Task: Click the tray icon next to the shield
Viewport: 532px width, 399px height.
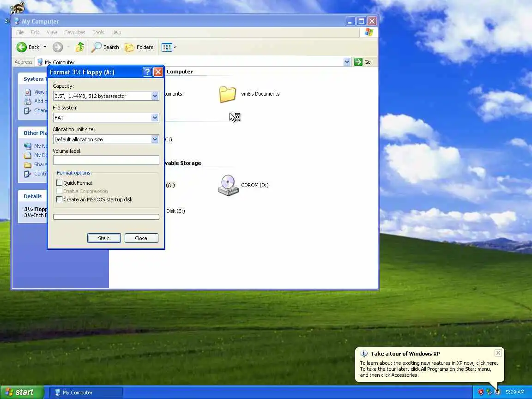Action: click(x=489, y=392)
